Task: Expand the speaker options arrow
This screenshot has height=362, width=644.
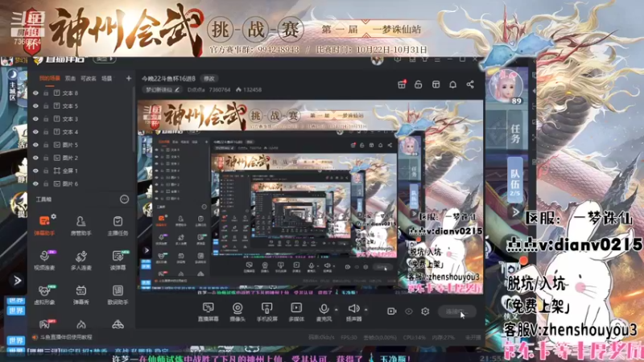Action: 366,310
